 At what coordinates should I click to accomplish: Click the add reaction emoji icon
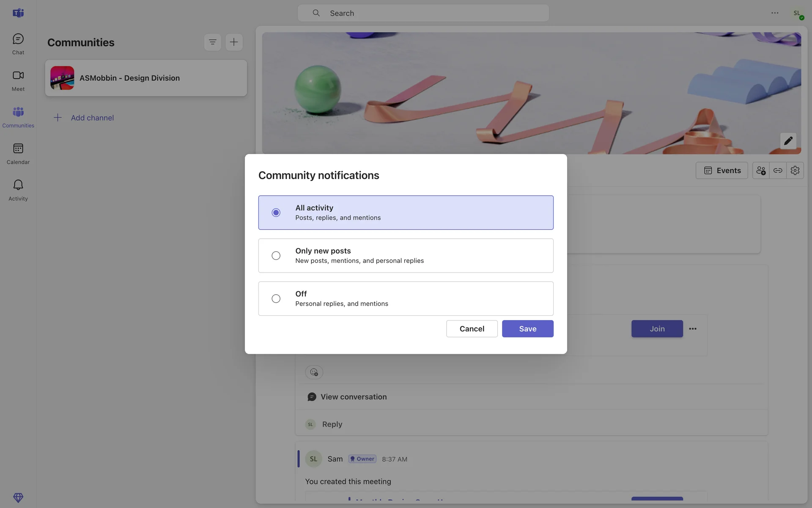click(314, 372)
